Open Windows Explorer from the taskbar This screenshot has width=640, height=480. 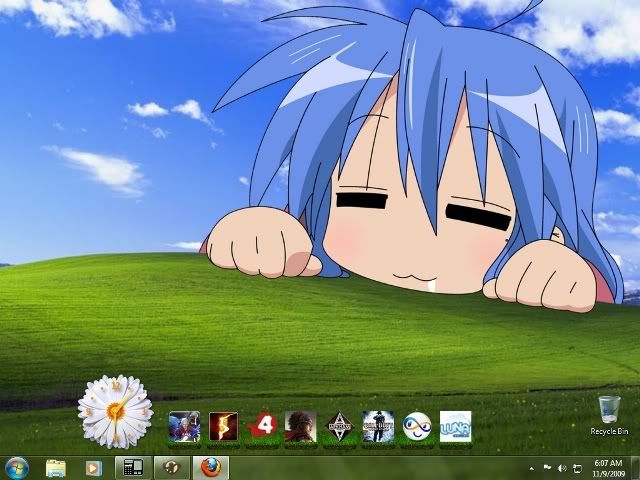[x=56, y=467]
